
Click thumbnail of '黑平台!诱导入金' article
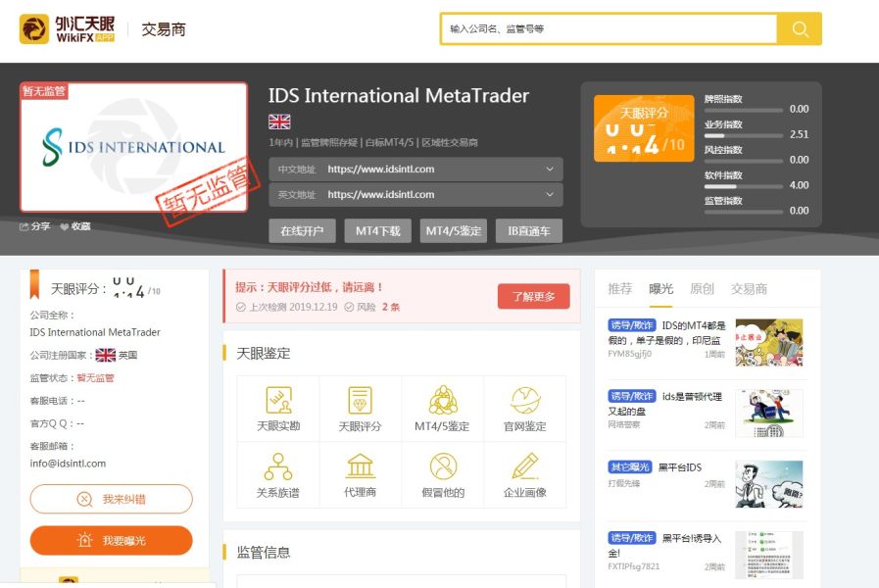769,555
